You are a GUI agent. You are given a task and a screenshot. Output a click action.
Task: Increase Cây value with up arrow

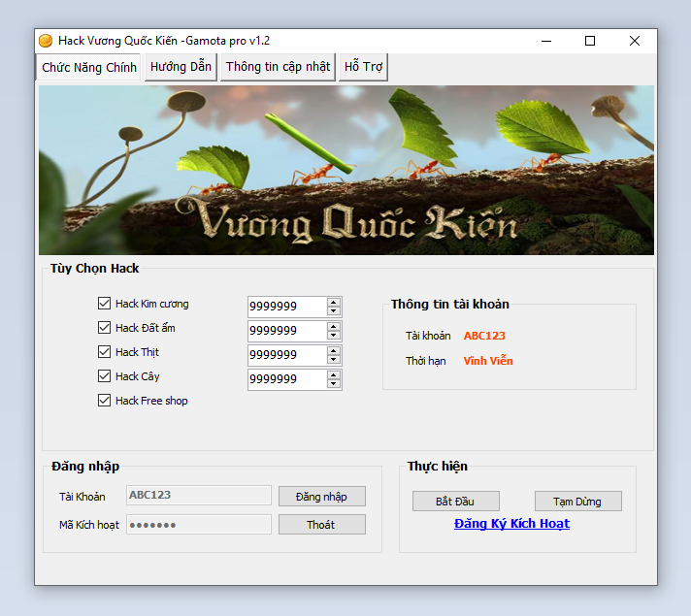pos(334,374)
